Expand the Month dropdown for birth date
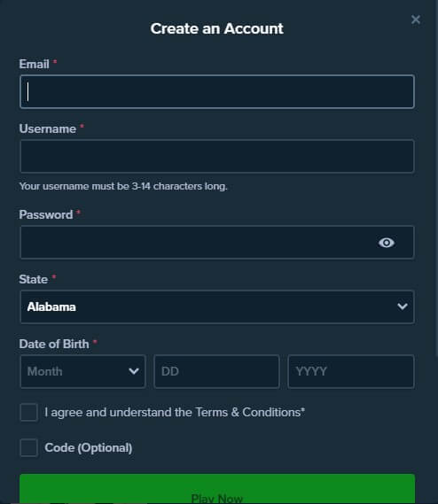This screenshot has width=438, height=504. 82,371
